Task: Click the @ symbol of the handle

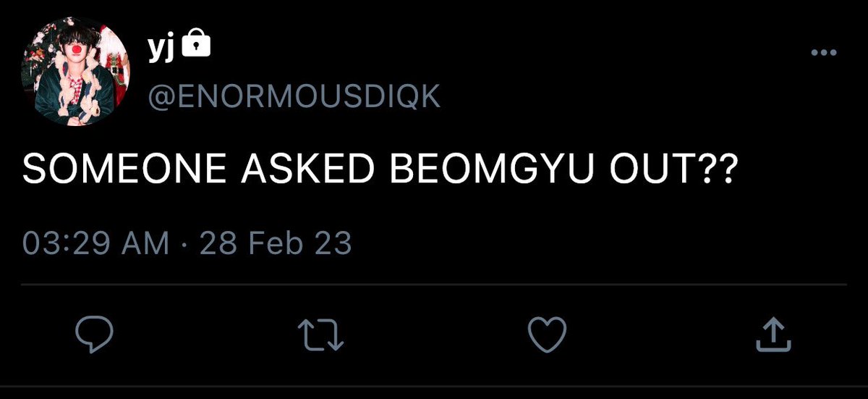Action: click(160, 97)
